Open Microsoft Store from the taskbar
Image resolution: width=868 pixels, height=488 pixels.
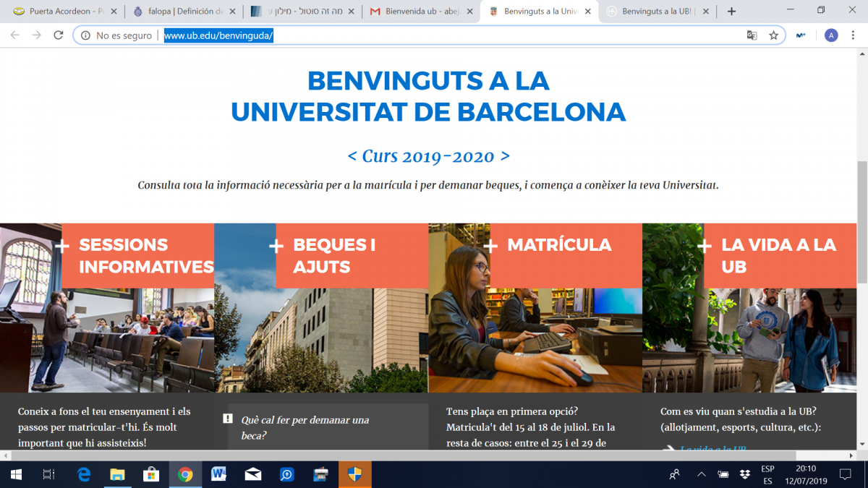coord(151,474)
